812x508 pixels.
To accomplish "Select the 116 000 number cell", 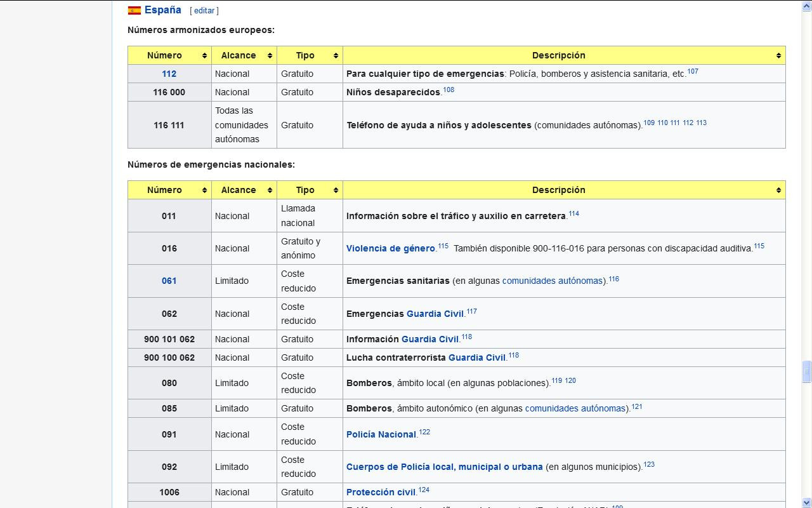I will 169,92.
